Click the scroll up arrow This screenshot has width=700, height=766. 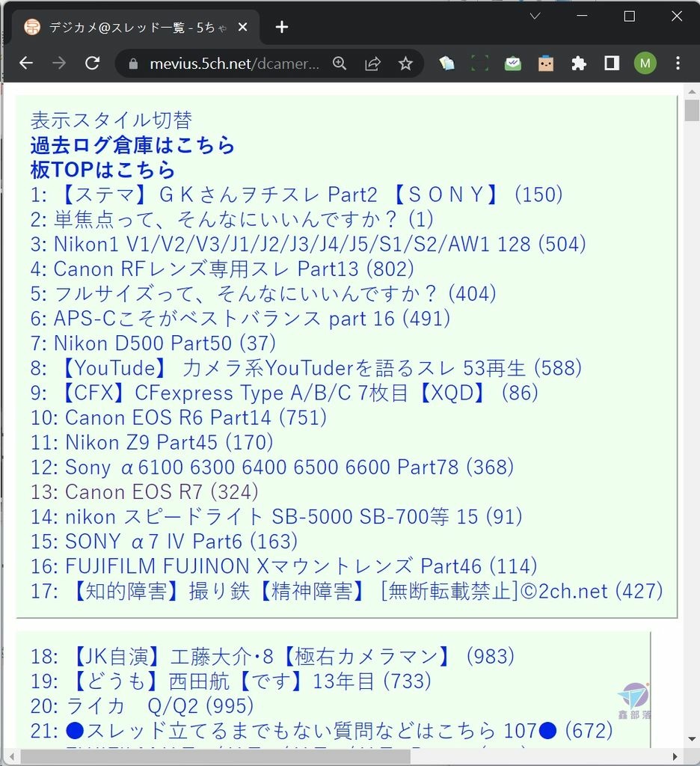[692, 91]
